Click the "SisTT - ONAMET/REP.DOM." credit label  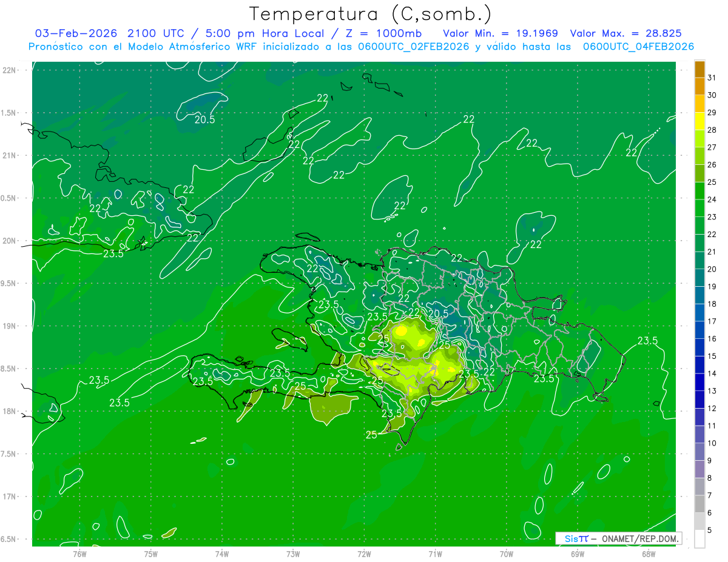pos(619,538)
